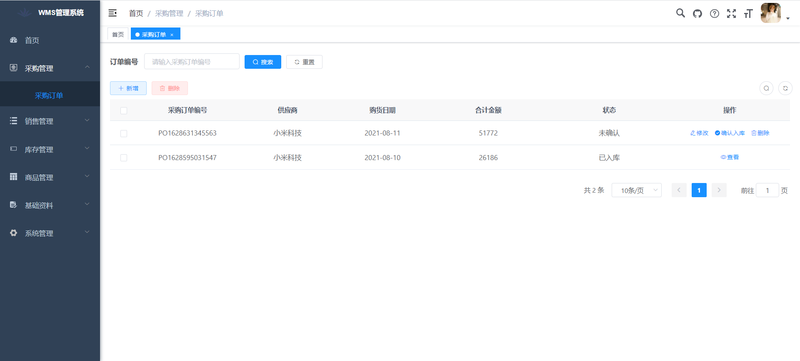Click the 首页 dashboard icon in sidebar

click(x=14, y=40)
